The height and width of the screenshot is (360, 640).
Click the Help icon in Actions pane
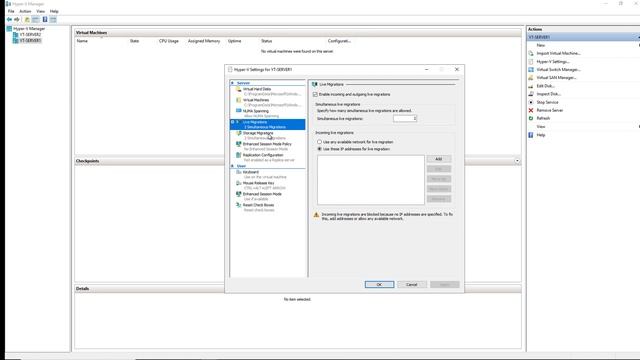point(531,135)
